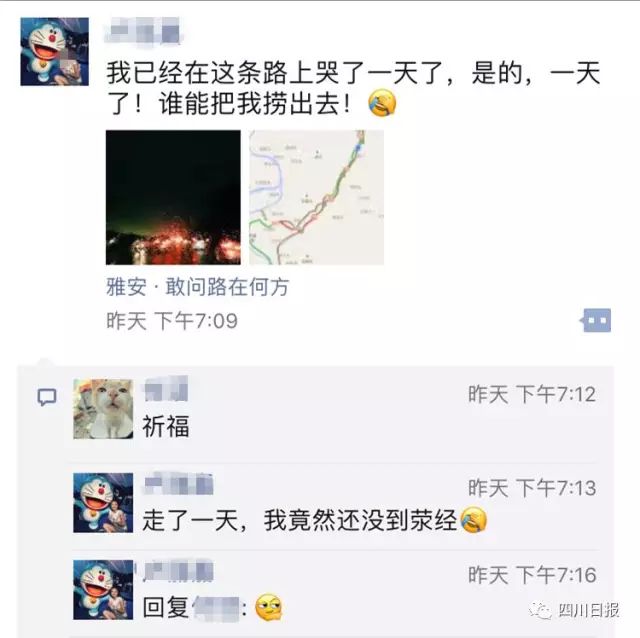Tap the crying-laughing emoji in the post

382,103
